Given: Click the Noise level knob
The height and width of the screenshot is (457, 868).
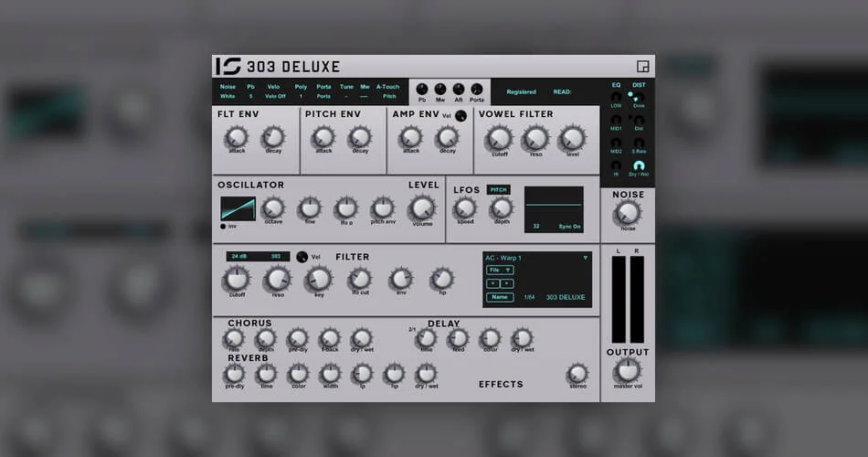Looking at the screenshot, I should click(x=628, y=213).
